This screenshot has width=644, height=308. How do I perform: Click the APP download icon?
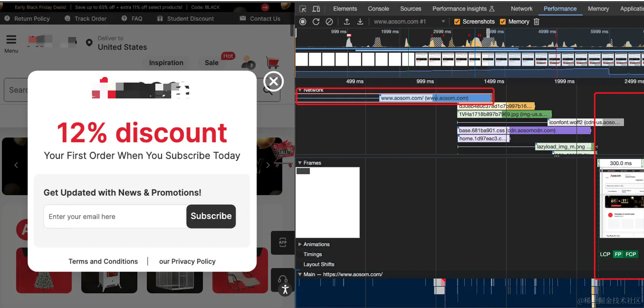(x=283, y=243)
